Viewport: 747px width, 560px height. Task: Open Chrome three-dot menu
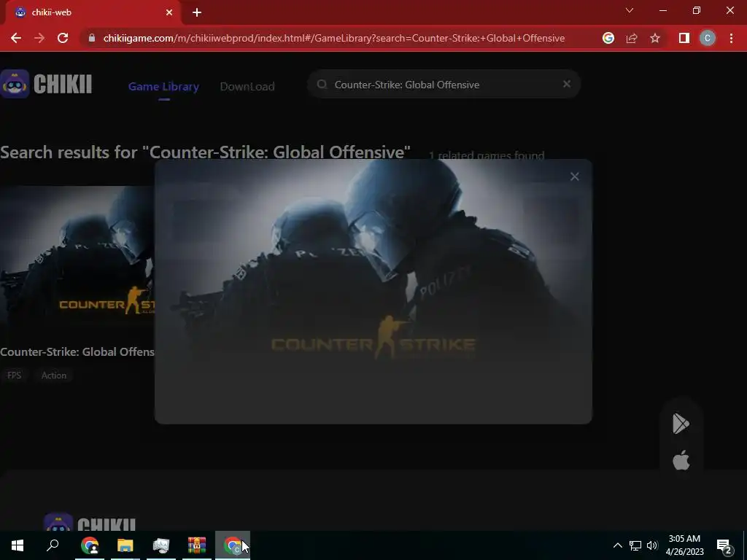(731, 38)
